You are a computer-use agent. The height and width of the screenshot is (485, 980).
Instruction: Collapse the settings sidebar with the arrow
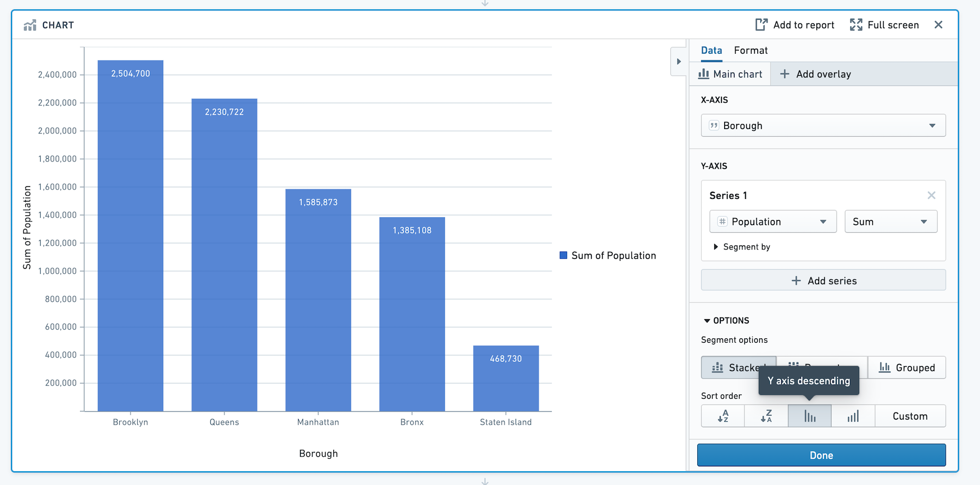(679, 62)
